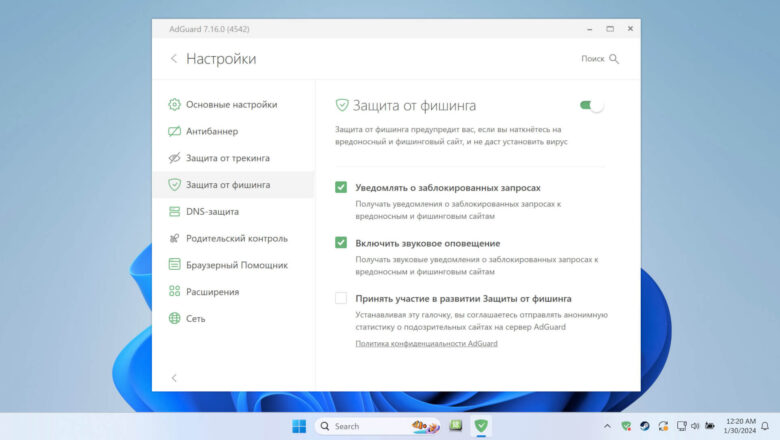The height and width of the screenshot is (440, 780).
Task: Click the display network icon in the tray
Action: [682, 426]
